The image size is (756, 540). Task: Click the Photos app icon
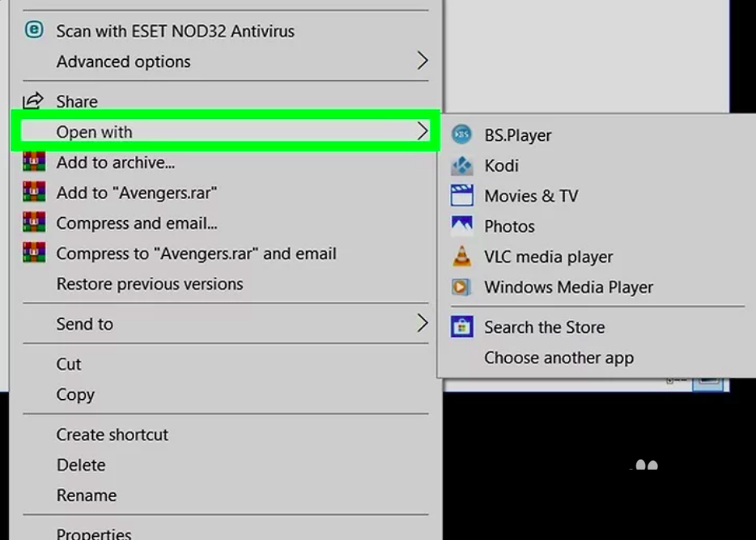(461, 226)
